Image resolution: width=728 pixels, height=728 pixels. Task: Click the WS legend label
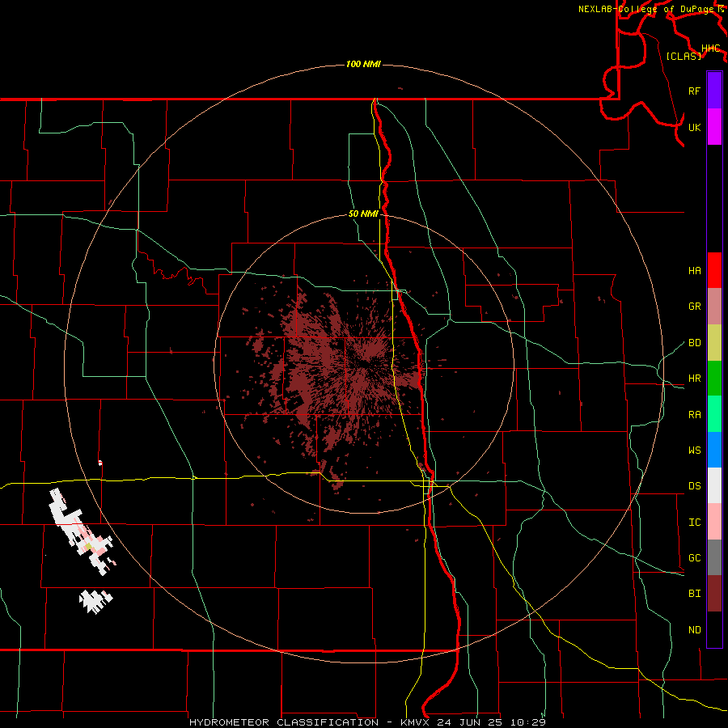(x=694, y=451)
